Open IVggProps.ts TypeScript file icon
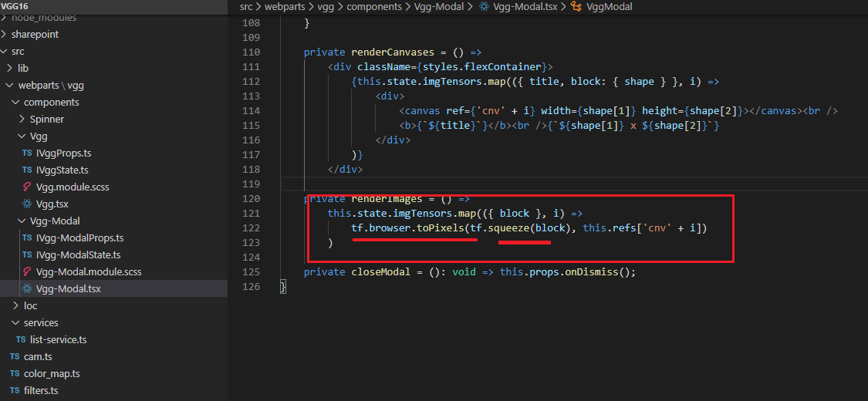Image resolution: width=868 pixels, height=401 pixels. tap(26, 153)
